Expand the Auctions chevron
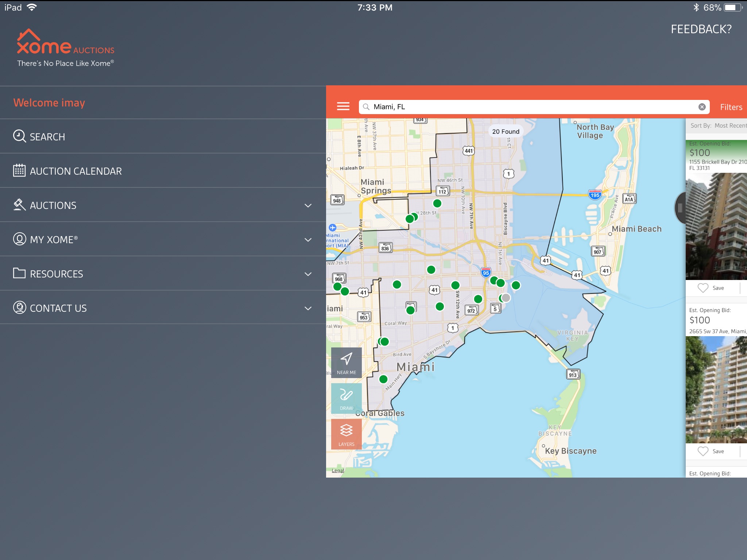 click(x=308, y=206)
